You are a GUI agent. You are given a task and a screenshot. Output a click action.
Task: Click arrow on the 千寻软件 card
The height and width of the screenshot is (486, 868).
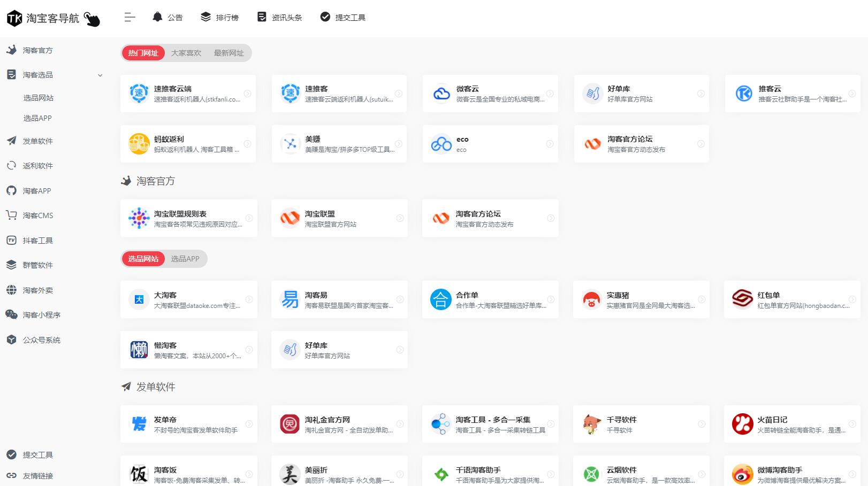tap(702, 424)
